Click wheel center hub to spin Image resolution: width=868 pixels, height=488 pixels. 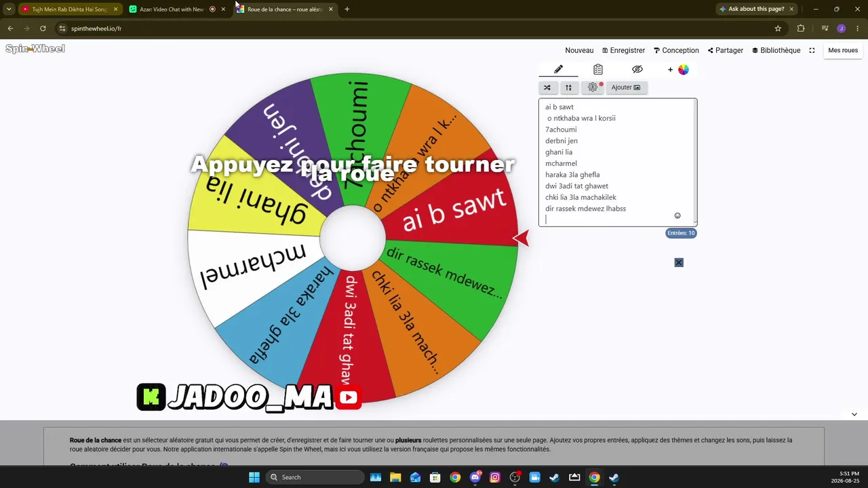coord(353,239)
